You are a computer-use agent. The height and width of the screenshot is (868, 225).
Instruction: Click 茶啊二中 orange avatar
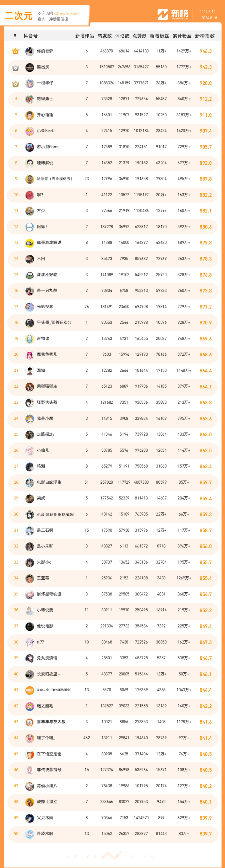click(30, 690)
